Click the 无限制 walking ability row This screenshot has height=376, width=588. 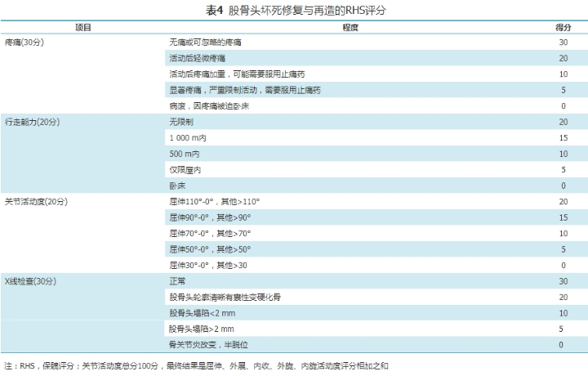tap(376, 122)
